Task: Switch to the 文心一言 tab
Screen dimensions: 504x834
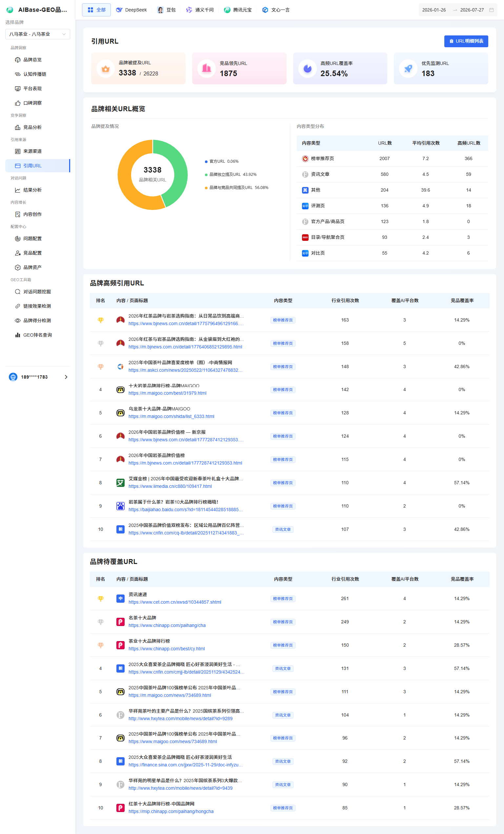Action: (276, 10)
